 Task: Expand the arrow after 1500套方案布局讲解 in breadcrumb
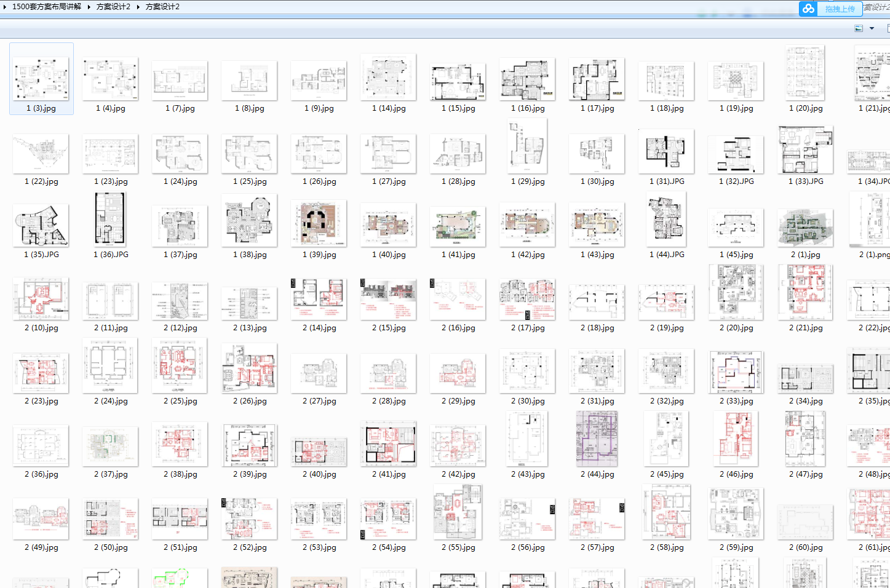tap(89, 7)
